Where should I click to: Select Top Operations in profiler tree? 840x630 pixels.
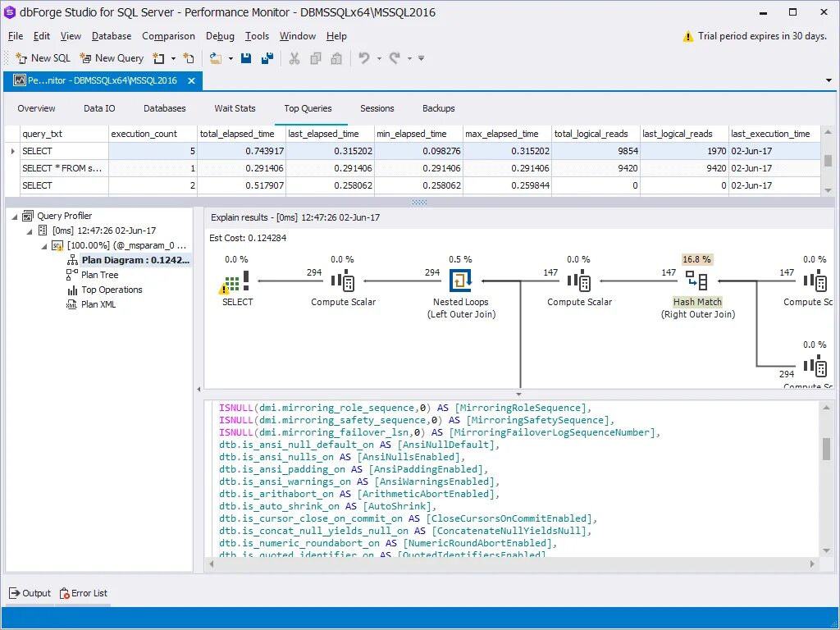coord(112,290)
